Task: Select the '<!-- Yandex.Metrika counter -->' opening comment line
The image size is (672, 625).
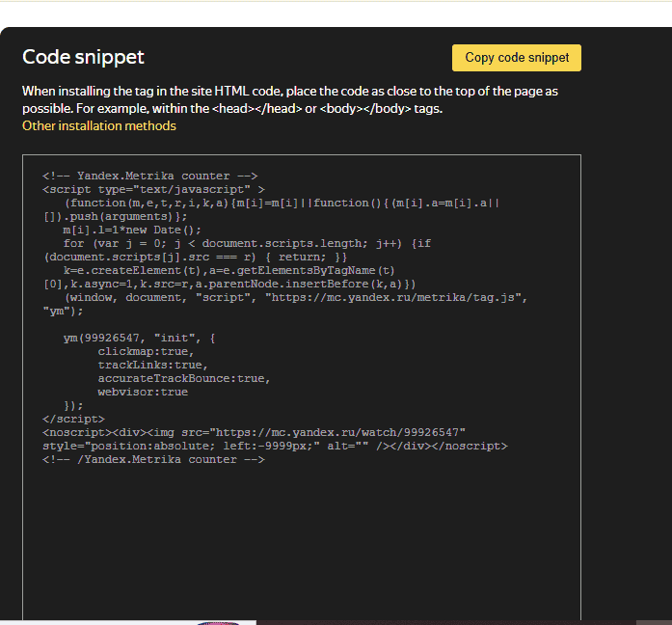Action: tap(150, 176)
